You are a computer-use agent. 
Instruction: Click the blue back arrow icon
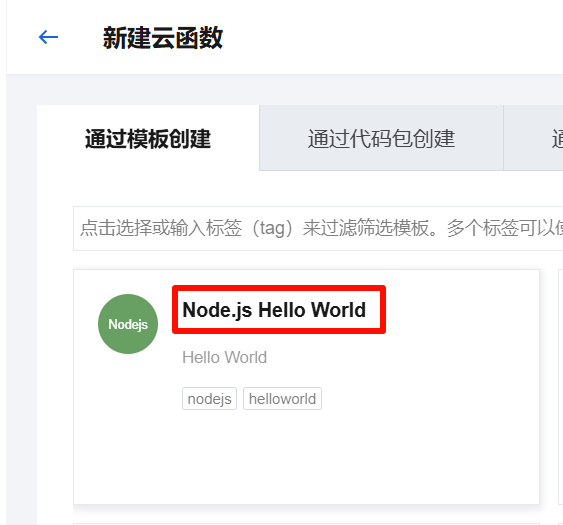click(48, 37)
